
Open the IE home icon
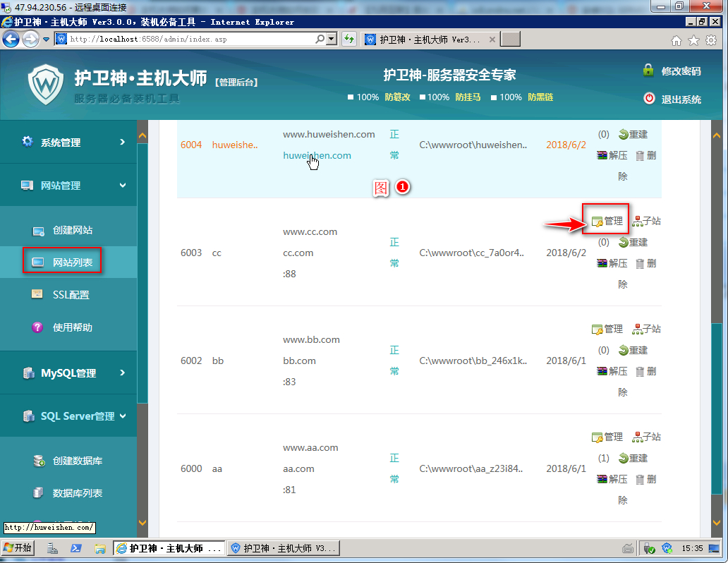point(677,40)
